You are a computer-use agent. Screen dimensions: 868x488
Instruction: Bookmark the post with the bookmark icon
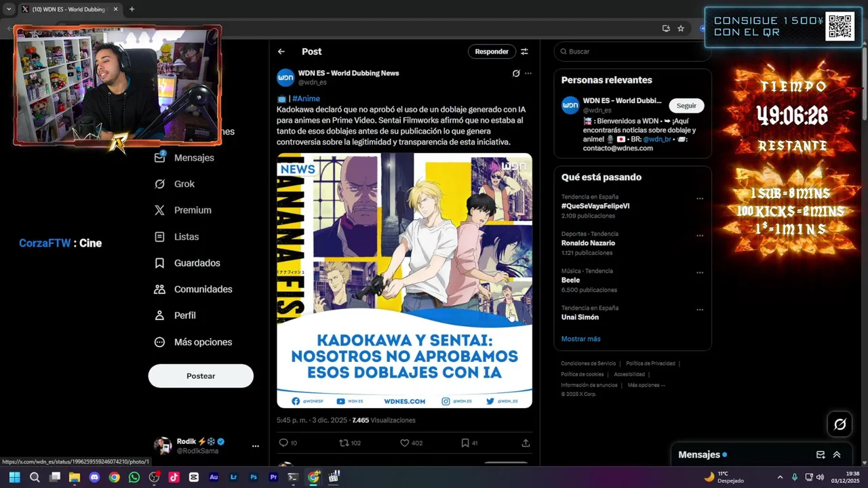click(465, 443)
